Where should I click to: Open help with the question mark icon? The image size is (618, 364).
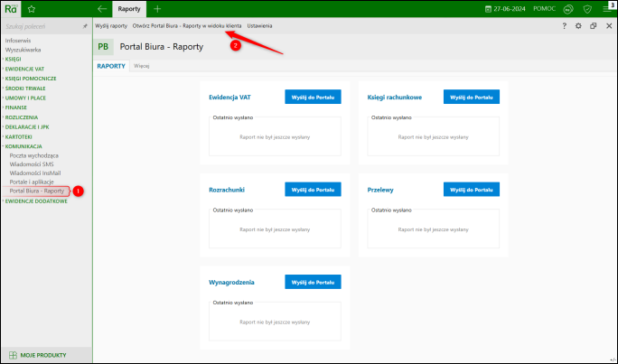click(564, 26)
